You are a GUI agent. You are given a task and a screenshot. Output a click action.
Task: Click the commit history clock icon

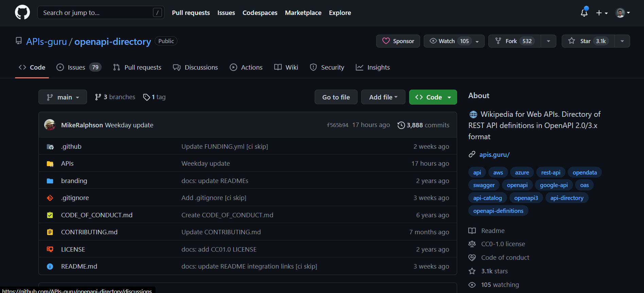pyautogui.click(x=401, y=125)
